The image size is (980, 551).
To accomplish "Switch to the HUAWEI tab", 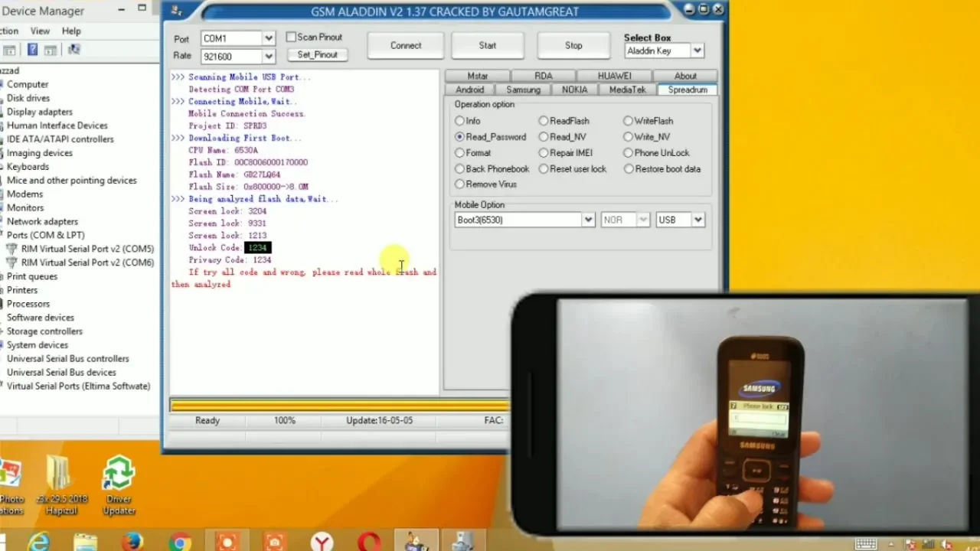I will coord(615,76).
